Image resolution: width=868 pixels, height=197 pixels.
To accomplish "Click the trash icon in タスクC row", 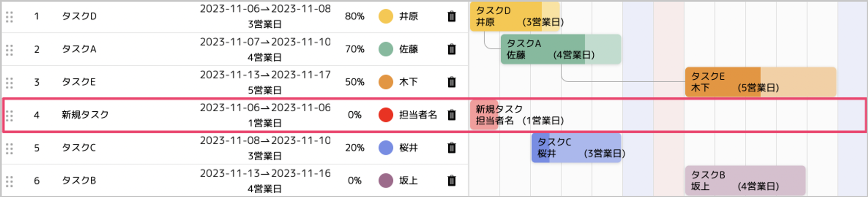I will [x=451, y=148].
